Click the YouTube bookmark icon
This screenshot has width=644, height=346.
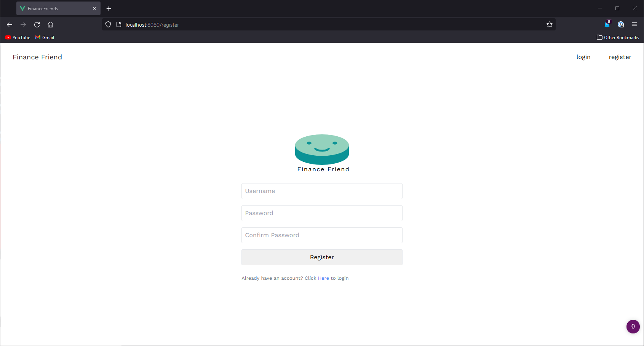pos(8,37)
